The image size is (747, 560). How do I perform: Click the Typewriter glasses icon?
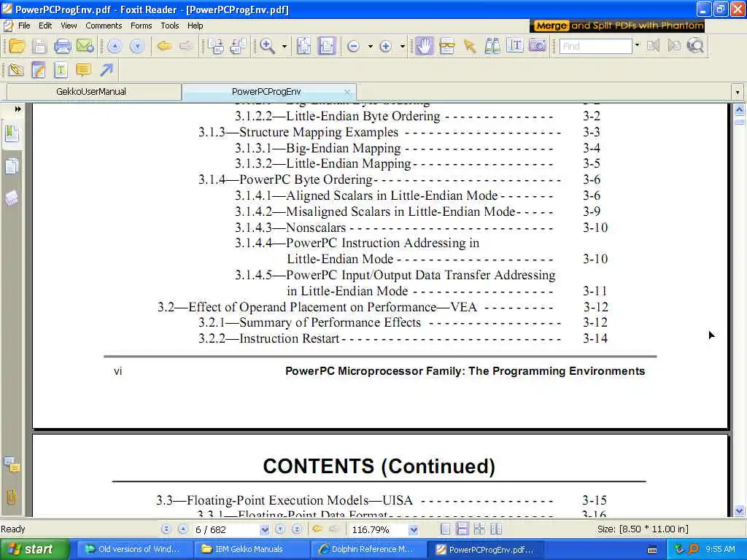pyautogui.click(x=447, y=46)
